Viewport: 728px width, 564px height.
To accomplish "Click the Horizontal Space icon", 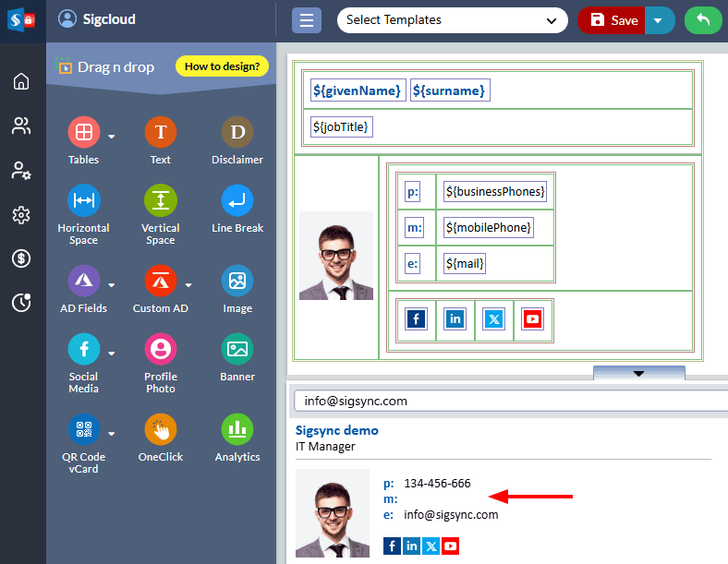I will click(83, 200).
